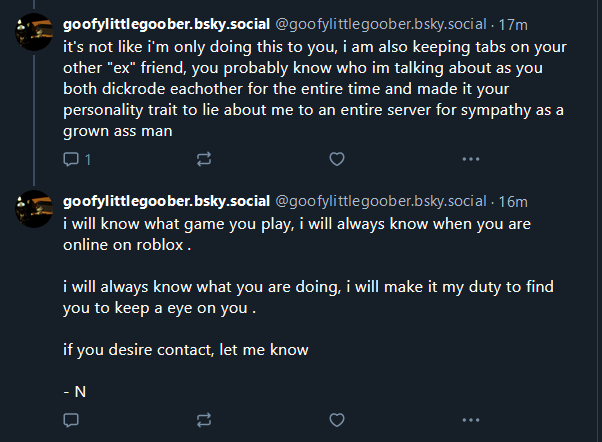The height and width of the screenshot is (442, 602).
Task: Open more options for the 17m post
Action: point(470,159)
